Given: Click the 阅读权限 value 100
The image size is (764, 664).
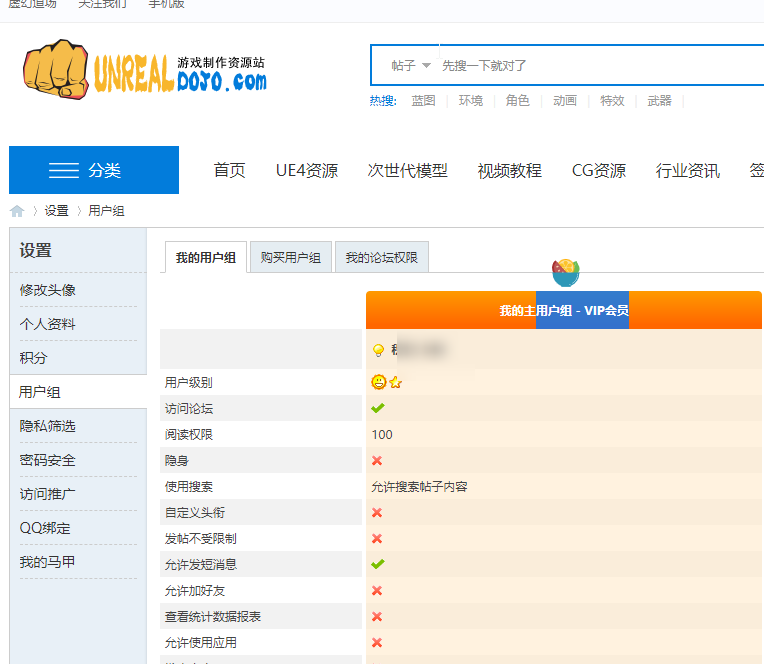Looking at the screenshot, I should point(382,435).
